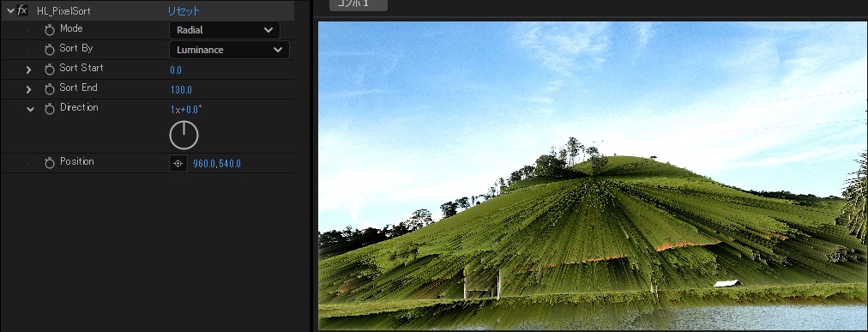Toggle the stopwatch for Position
The width and height of the screenshot is (868, 332).
click(x=49, y=163)
